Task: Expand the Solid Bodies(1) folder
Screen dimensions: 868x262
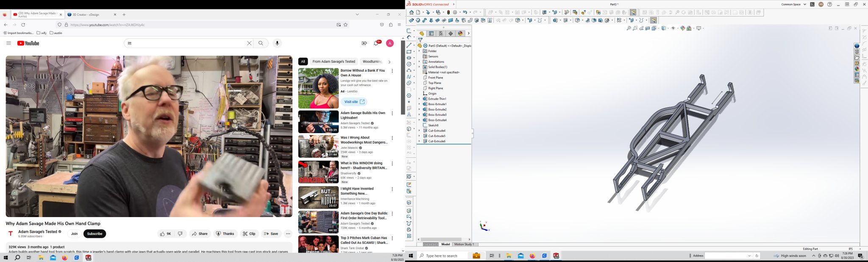Action: point(419,67)
